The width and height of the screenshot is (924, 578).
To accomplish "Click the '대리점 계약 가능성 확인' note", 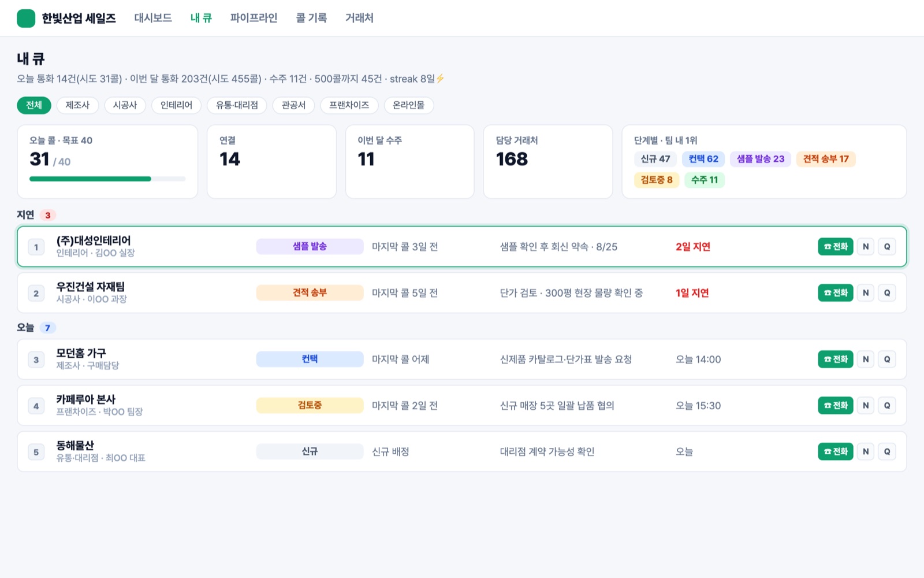I will tap(547, 452).
